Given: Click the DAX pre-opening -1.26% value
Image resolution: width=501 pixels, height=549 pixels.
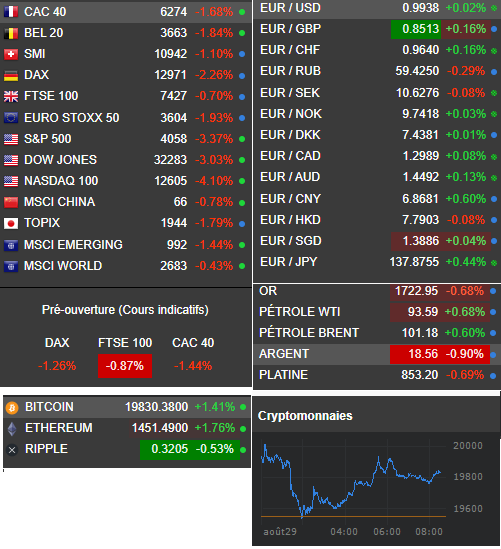Looking at the screenshot, I should pyautogui.click(x=57, y=366).
